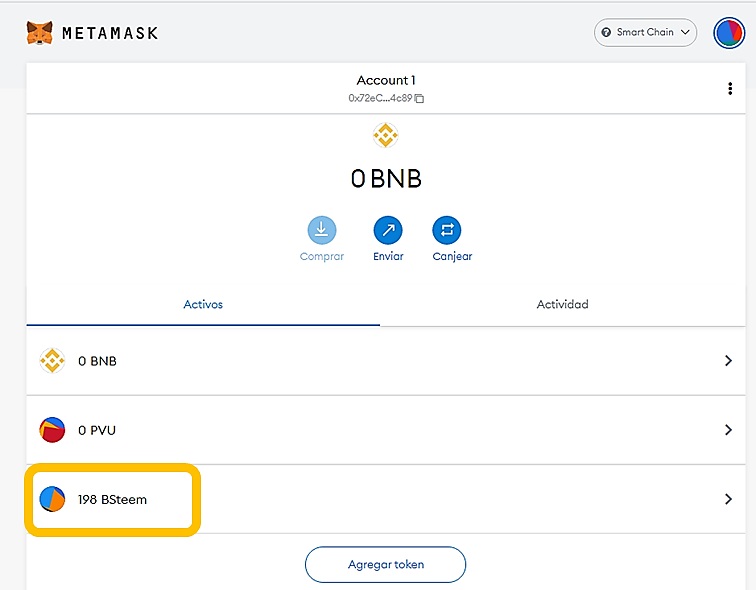Click the METAMASK wordmark
Viewport: 756px width, 590px height.
110,33
